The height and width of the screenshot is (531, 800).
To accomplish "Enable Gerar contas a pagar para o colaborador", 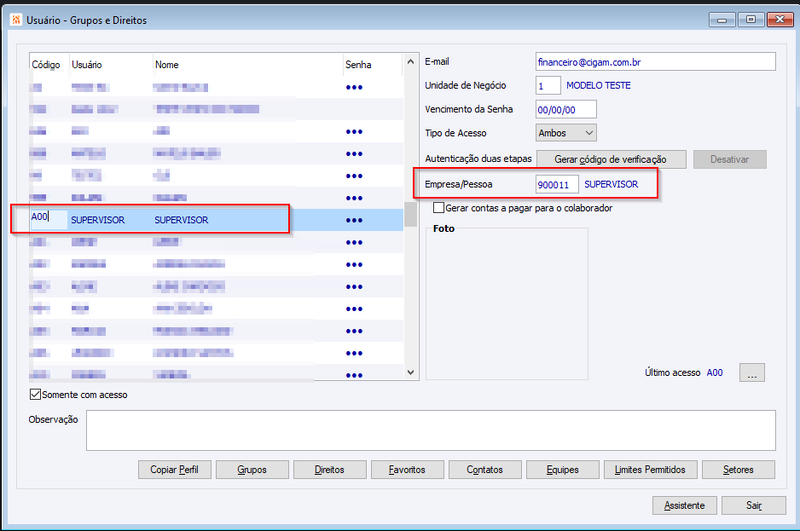I will click(438, 208).
